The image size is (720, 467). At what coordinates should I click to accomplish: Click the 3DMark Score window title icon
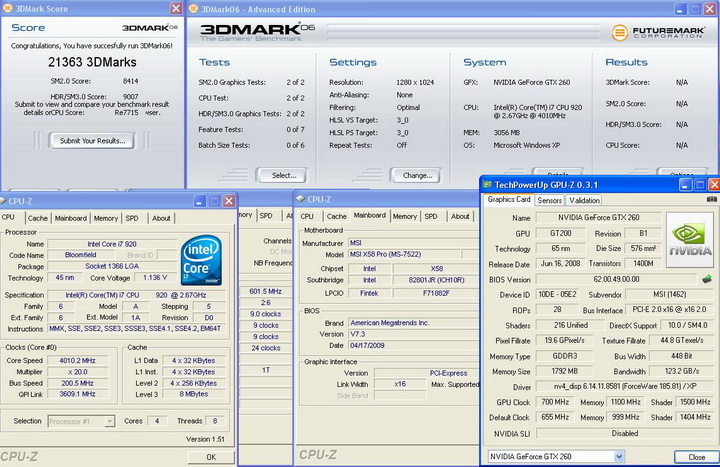click(7, 8)
